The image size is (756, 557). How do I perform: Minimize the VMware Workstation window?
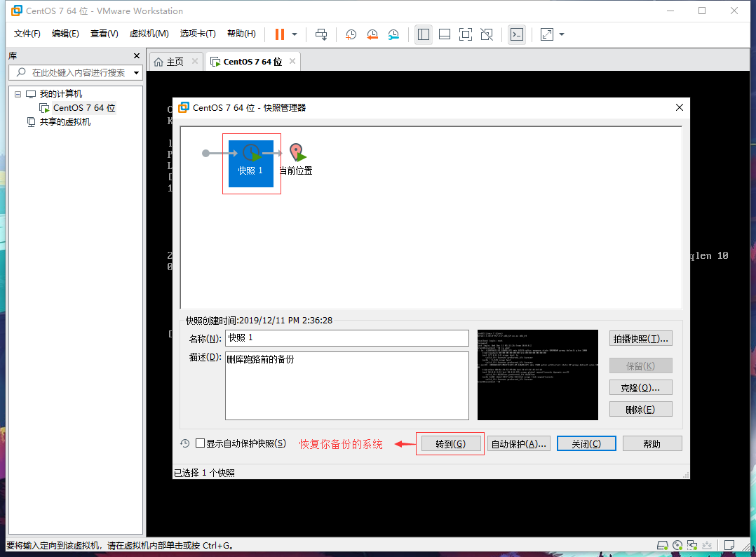670,11
